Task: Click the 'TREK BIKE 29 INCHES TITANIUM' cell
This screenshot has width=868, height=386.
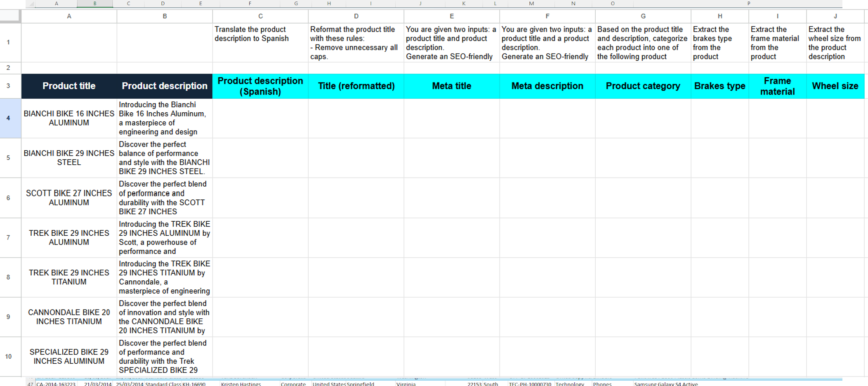Action: (x=68, y=277)
